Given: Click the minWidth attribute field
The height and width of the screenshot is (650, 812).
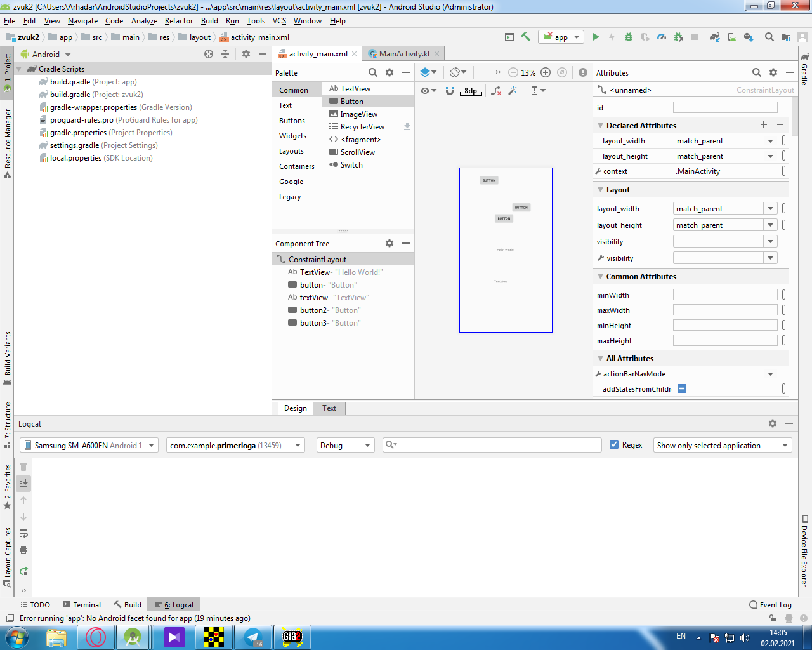Looking at the screenshot, I should (x=725, y=295).
